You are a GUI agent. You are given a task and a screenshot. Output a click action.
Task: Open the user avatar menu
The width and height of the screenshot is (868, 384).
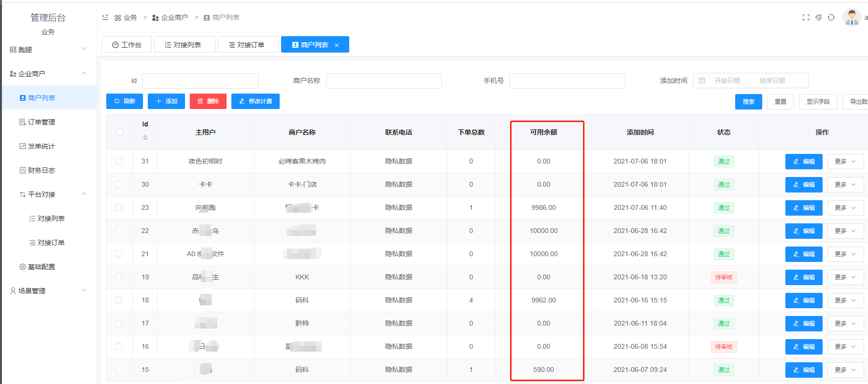[852, 17]
